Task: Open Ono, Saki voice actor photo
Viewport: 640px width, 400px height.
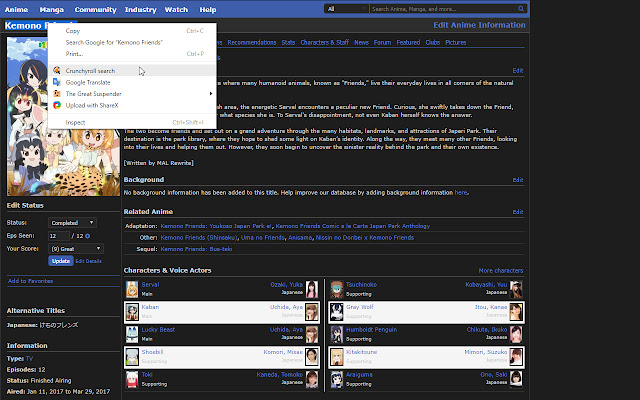Action: (516, 379)
